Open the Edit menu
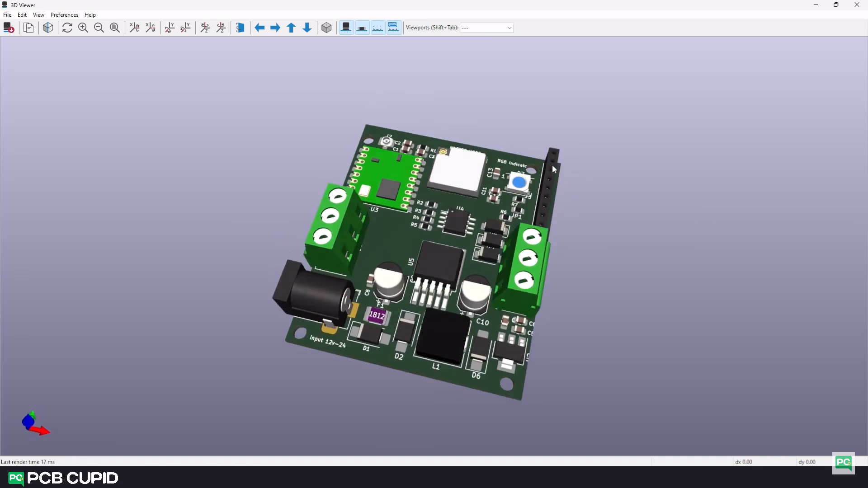Image resolution: width=868 pixels, height=488 pixels. click(22, 15)
